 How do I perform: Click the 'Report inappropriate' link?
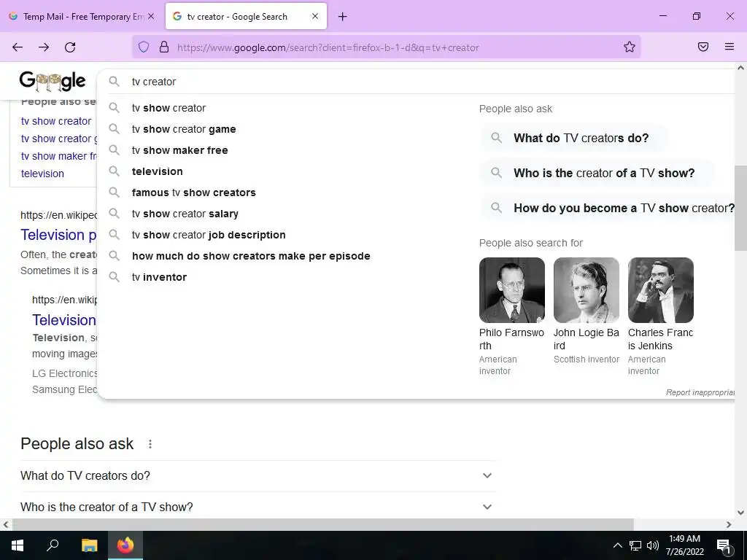(x=700, y=392)
